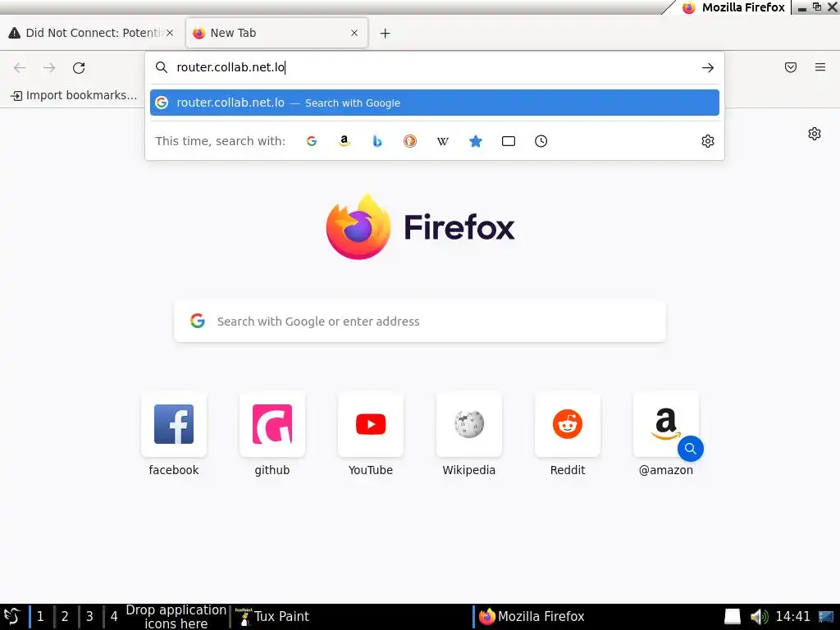The image size is (840, 630).
Task: Search this time with Amazon icon
Action: (345, 141)
